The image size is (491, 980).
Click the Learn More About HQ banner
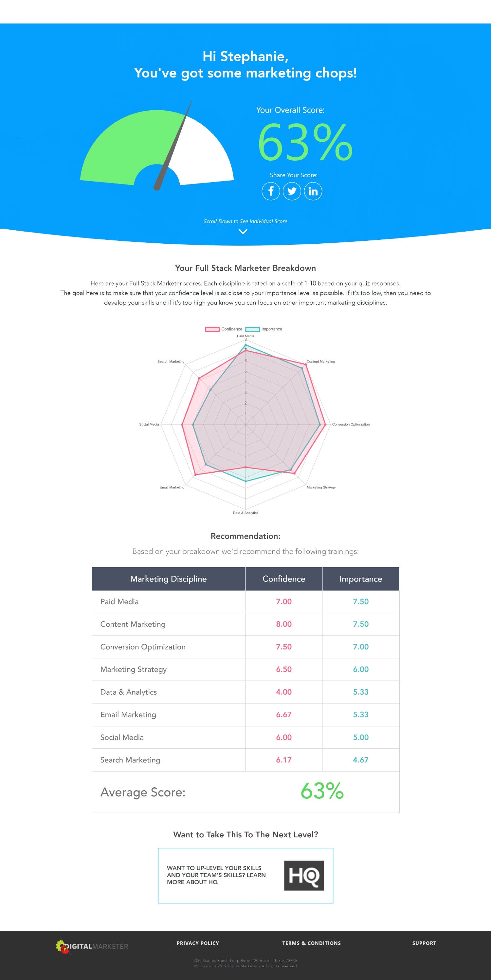coord(245,875)
